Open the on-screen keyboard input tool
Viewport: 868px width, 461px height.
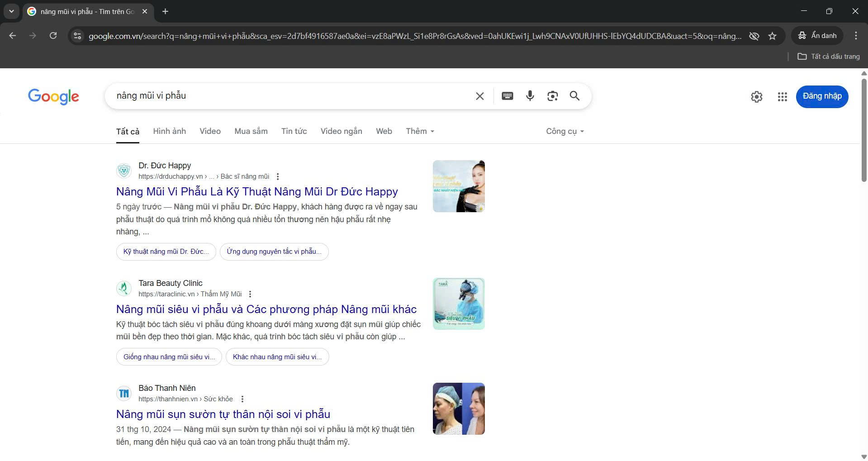(x=508, y=96)
